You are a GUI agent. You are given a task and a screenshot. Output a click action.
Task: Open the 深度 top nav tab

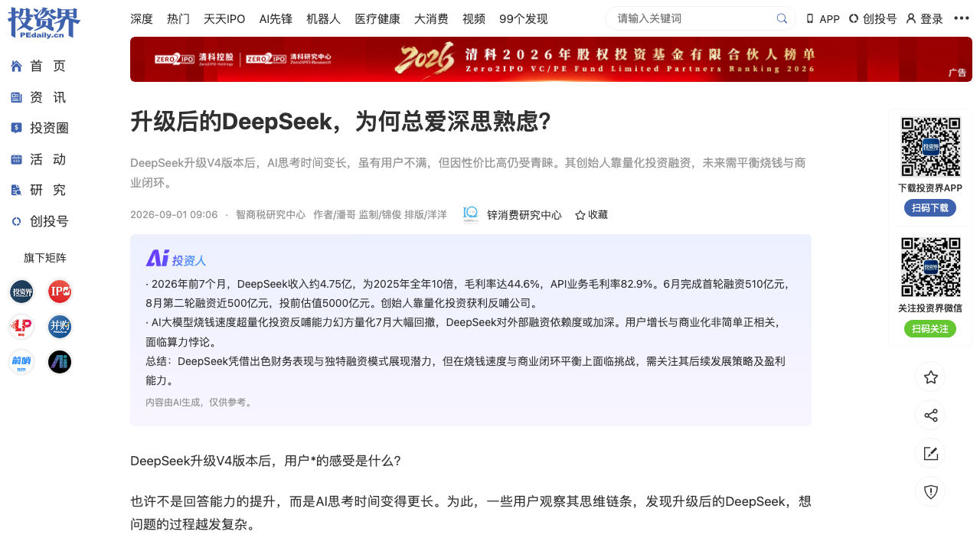click(x=142, y=19)
